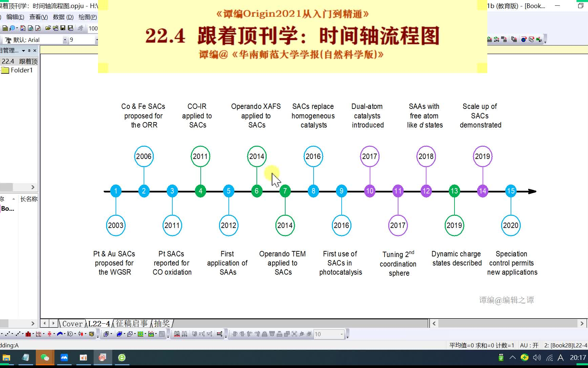Click the Save Project floppy icon
The width and height of the screenshot is (588, 368).
(63, 28)
